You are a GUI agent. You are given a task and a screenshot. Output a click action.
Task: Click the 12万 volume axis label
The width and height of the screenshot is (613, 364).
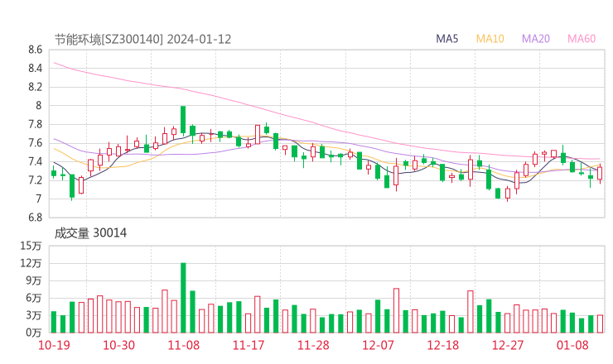click(31, 263)
